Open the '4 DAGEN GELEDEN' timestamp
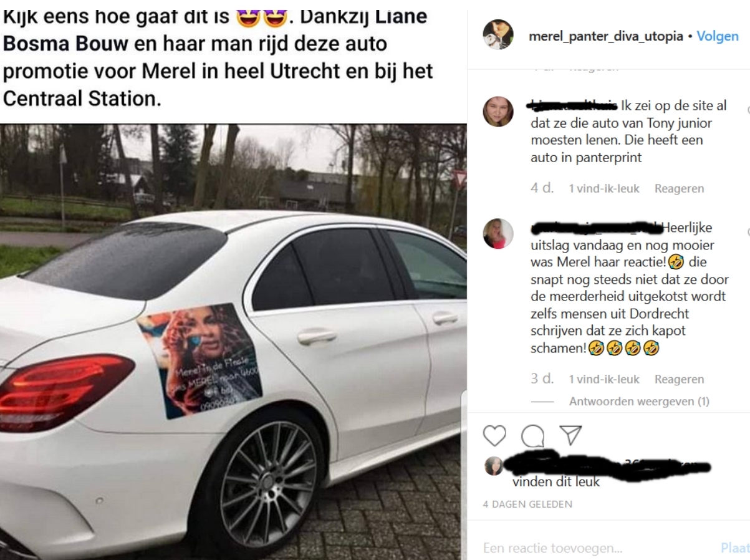This screenshot has height=560, width=750. click(527, 504)
